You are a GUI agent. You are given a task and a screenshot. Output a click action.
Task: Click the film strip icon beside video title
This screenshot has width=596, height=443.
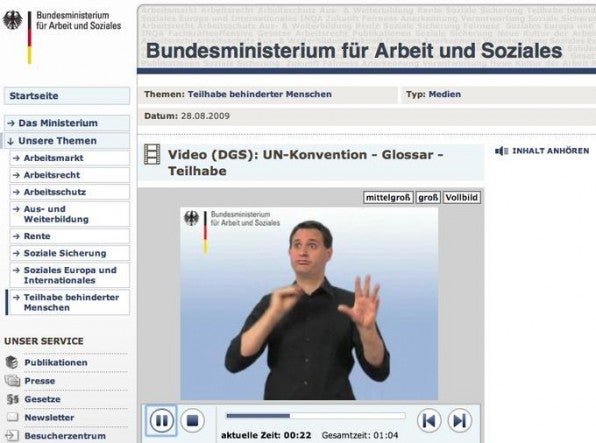coord(152,154)
